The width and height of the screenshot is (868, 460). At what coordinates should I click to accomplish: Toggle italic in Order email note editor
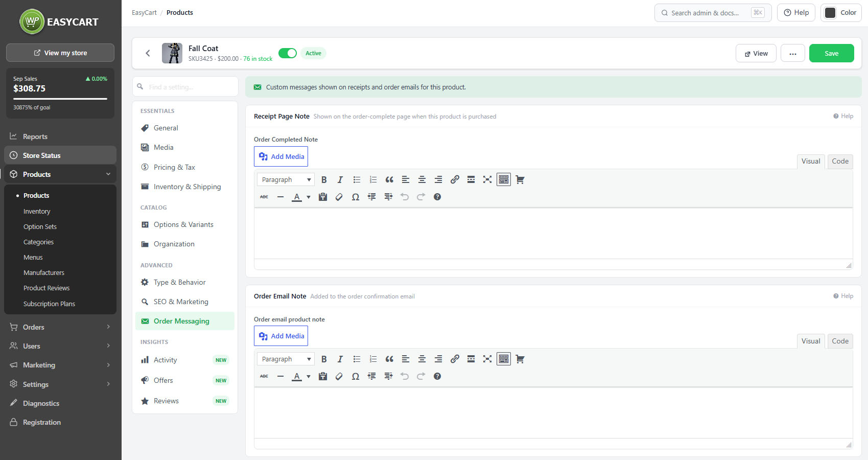pyautogui.click(x=340, y=359)
